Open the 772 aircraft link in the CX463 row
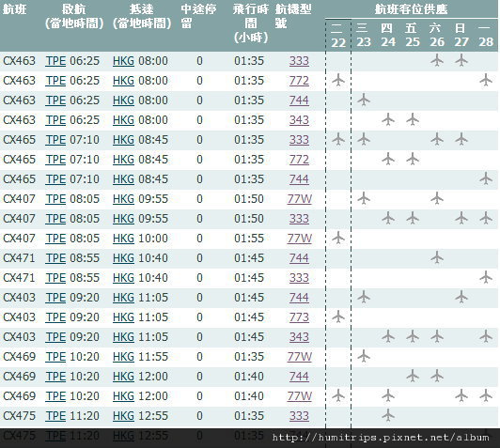The height and width of the screenshot is (448, 500). click(299, 81)
